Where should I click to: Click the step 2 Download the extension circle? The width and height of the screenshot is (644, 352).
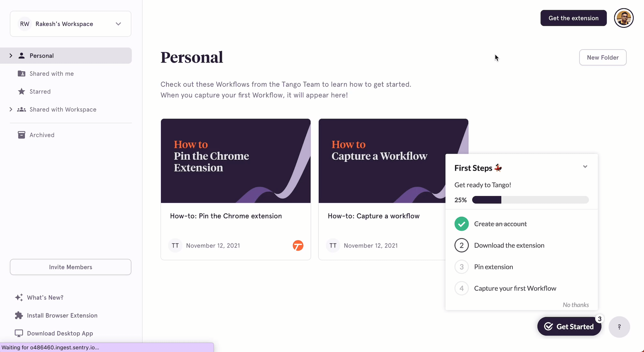point(461,245)
